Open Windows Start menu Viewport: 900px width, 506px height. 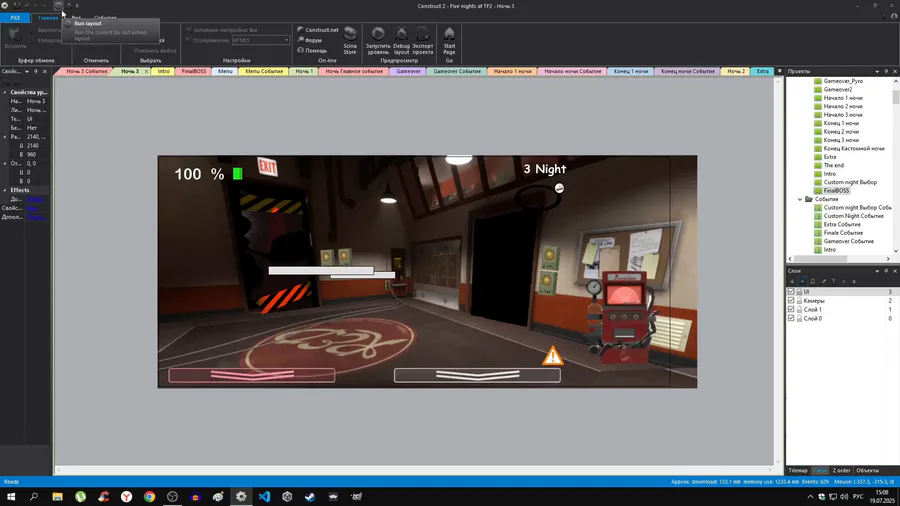point(11,497)
